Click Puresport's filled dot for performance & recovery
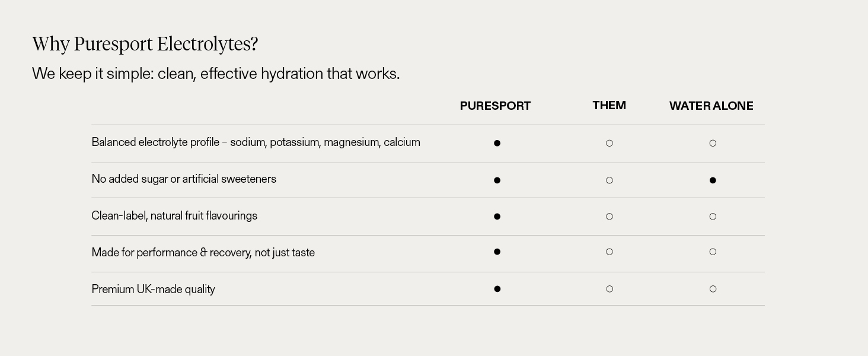The width and height of the screenshot is (868, 356). click(497, 252)
